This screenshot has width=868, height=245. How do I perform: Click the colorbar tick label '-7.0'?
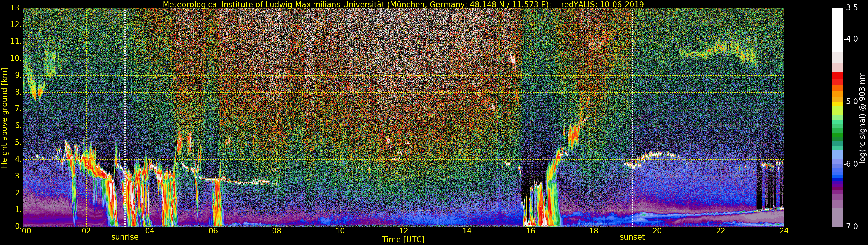point(851,227)
